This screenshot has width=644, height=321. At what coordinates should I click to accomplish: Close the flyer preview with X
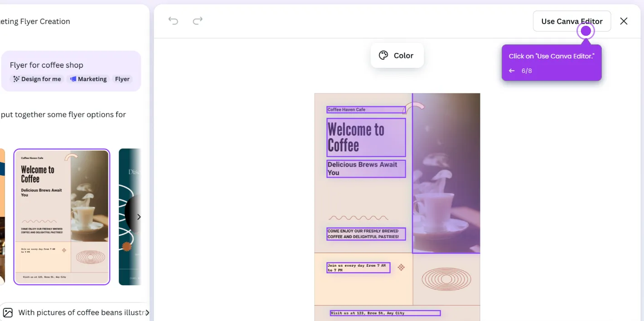(x=624, y=21)
